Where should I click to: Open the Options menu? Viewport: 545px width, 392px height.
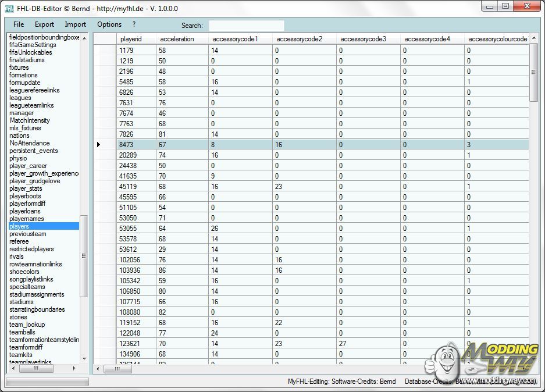point(109,24)
